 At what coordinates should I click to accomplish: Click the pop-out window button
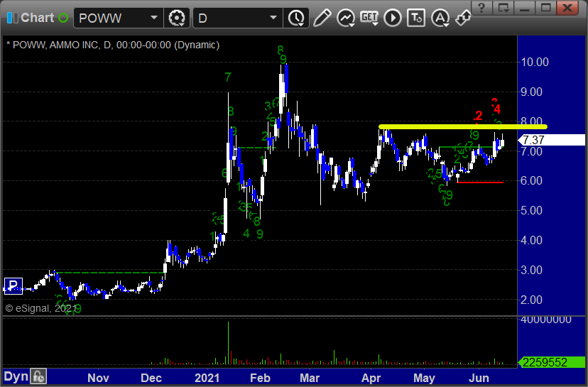[x=503, y=7]
